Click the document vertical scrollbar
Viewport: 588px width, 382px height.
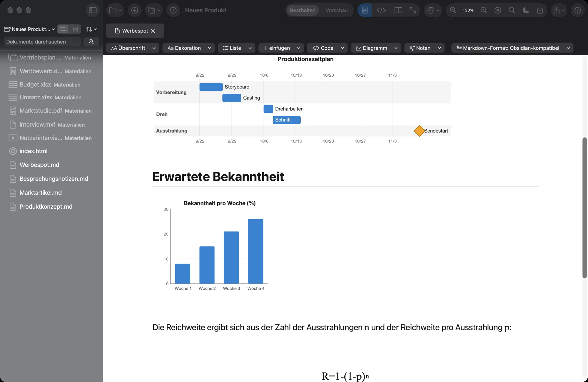coord(584,207)
